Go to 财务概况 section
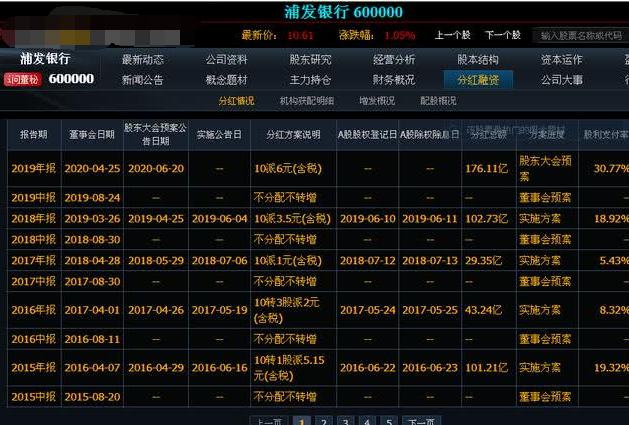 394,80
